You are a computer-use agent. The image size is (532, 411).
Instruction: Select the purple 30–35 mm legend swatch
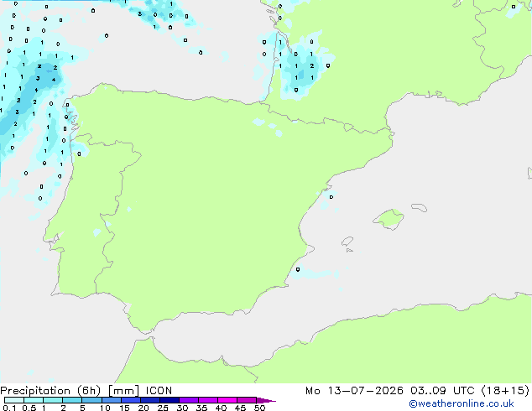[x=189, y=400]
